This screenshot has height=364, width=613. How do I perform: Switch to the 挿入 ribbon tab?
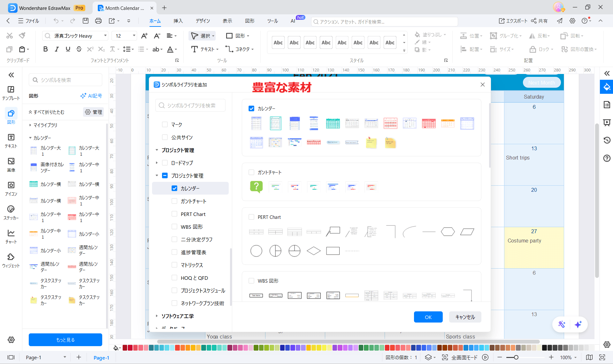click(178, 21)
